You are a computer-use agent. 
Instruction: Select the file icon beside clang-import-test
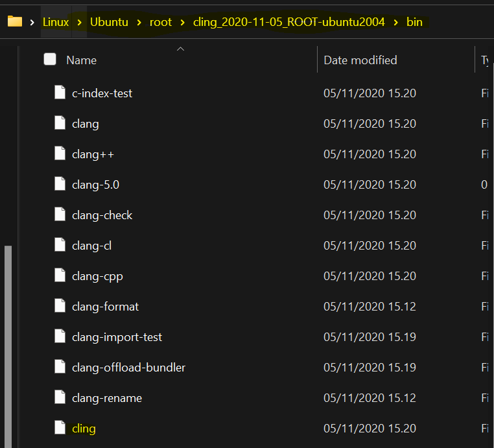point(60,336)
